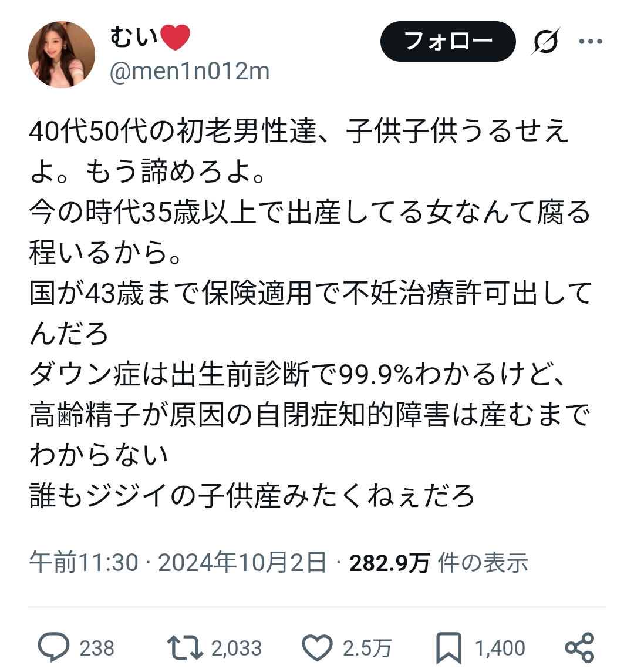Select the display name むい
634x672 pixels.
(134, 37)
